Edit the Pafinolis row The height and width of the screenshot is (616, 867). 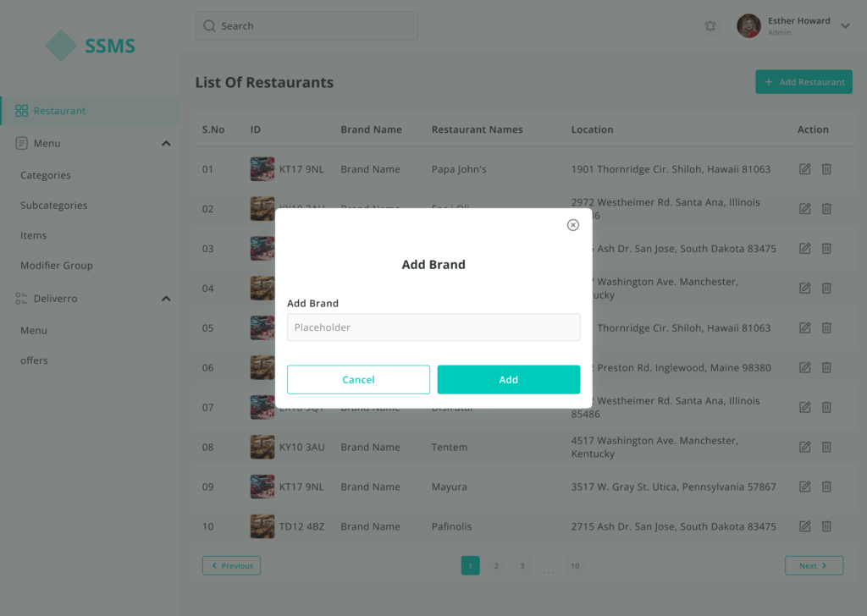point(805,526)
